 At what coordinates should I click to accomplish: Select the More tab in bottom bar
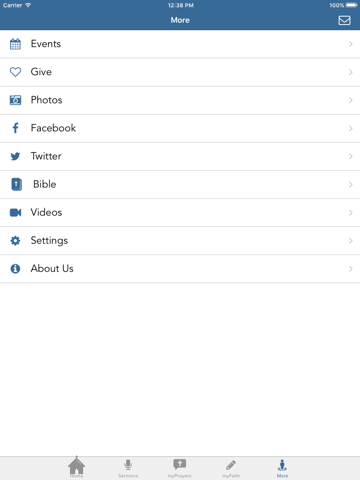[x=282, y=468]
